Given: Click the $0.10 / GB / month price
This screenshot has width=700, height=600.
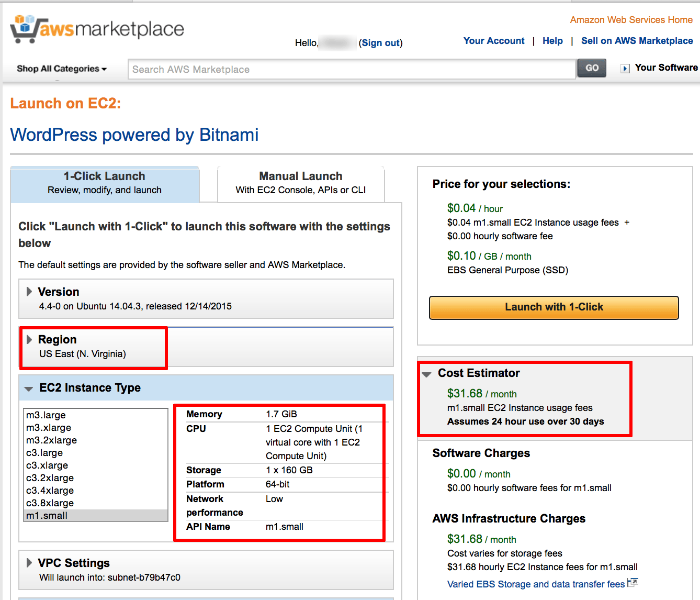Looking at the screenshot, I should coord(489,256).
